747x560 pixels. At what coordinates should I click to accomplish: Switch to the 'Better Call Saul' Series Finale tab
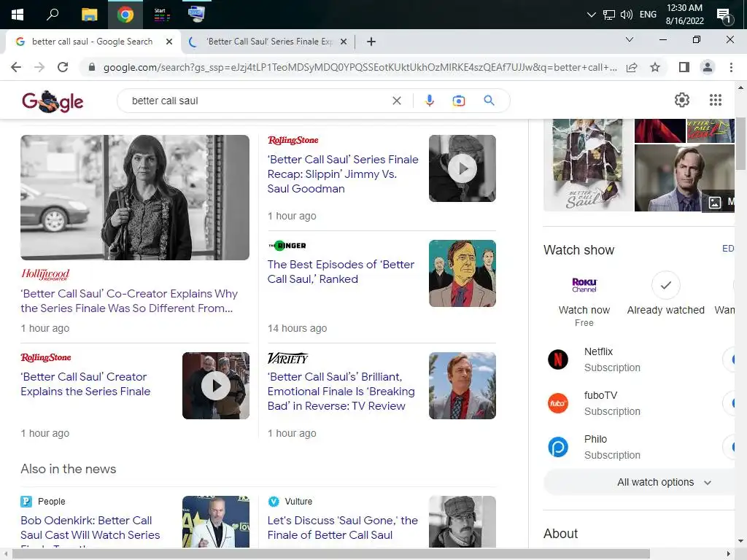pos(270,42)
